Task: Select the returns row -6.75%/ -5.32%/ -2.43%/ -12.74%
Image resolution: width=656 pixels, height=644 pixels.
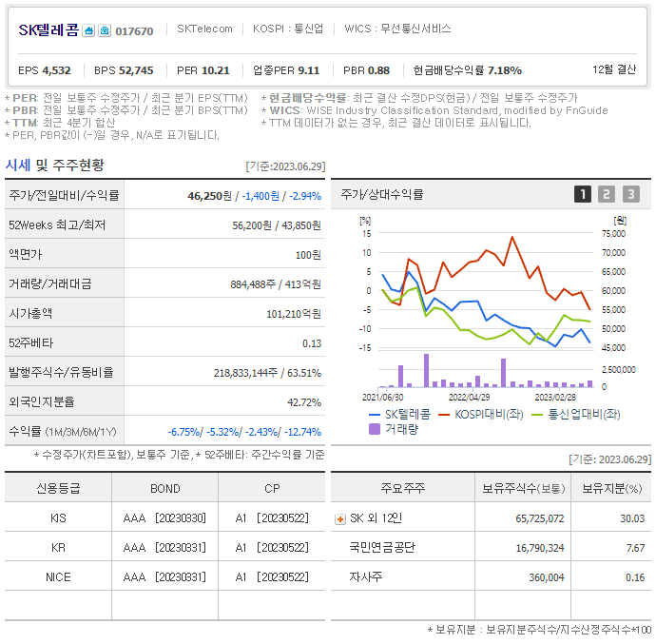Action: (244, 432)
